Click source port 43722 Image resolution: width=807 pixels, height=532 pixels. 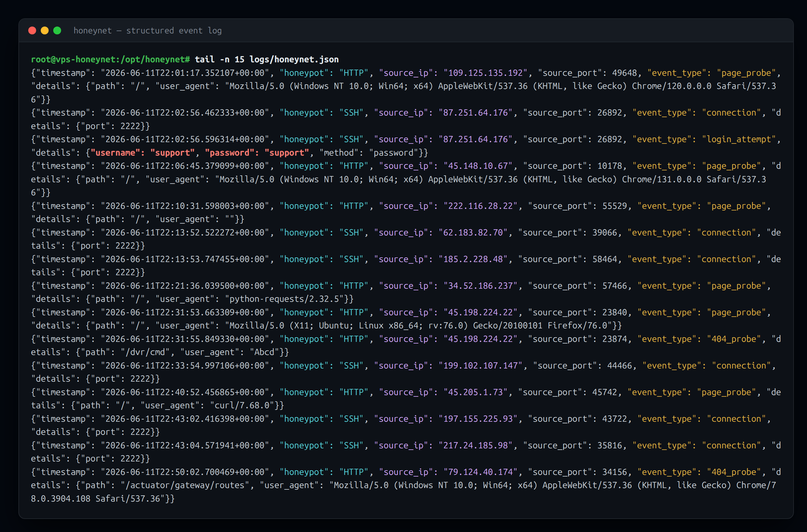[614, 420]
